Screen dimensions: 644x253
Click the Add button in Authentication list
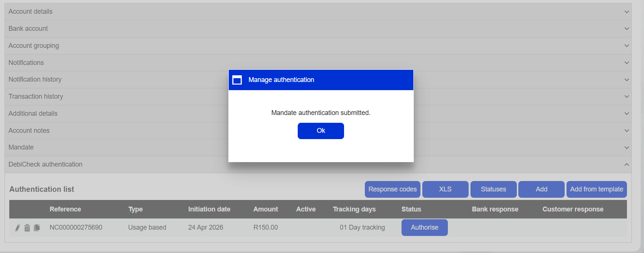coord(541,189)
